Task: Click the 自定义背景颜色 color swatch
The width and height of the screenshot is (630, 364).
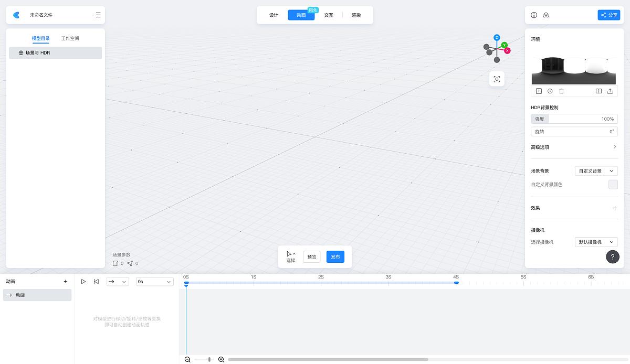Action: (613, 184)
